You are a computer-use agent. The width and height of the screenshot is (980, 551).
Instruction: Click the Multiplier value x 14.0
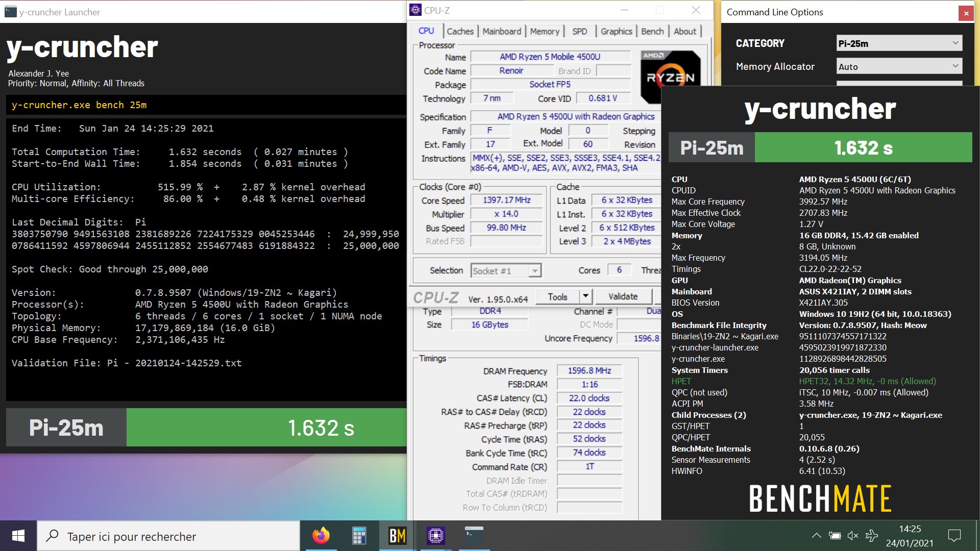(506, 214)
